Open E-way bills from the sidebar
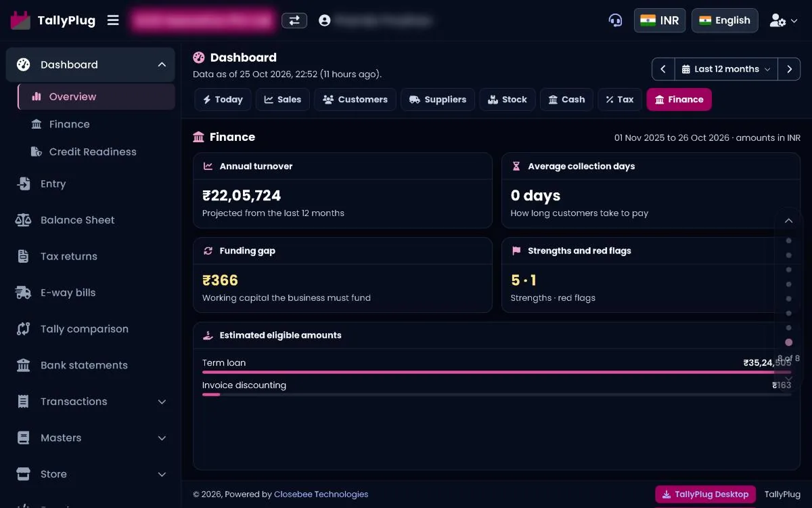This screenshot has height=508, width=812. point(90,293)
